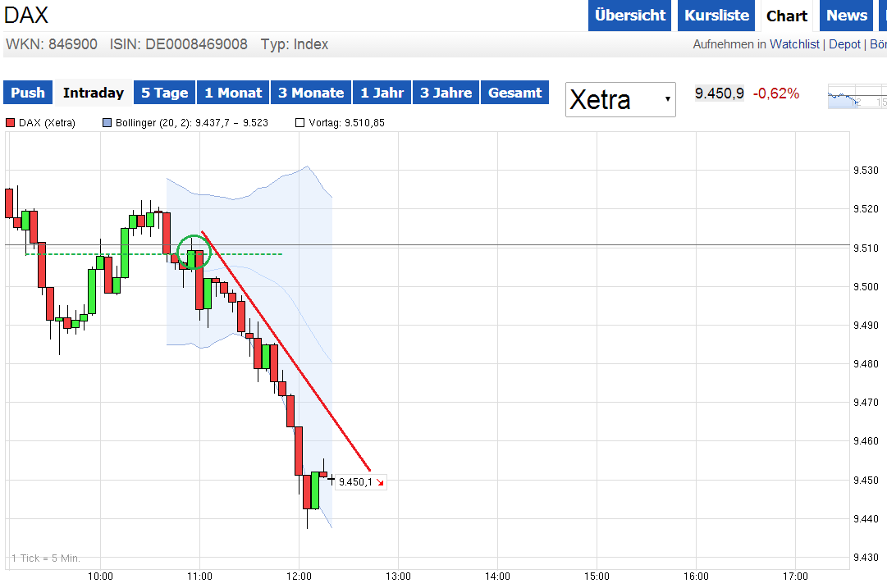Click the green circle annotation on the chart
The image size is (887, 588).
[x=193, y=252]
